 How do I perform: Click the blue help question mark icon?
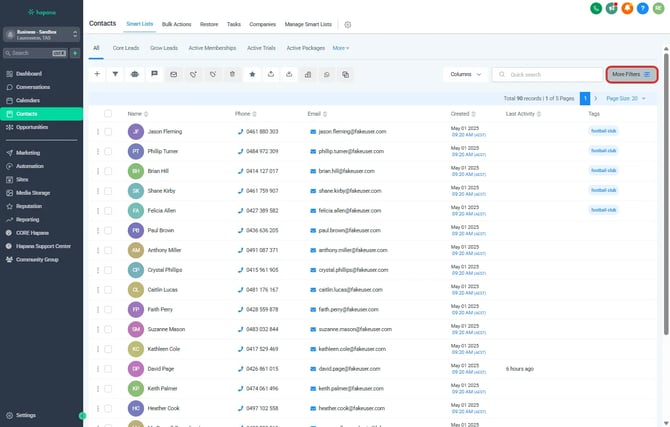coord(642,8)
